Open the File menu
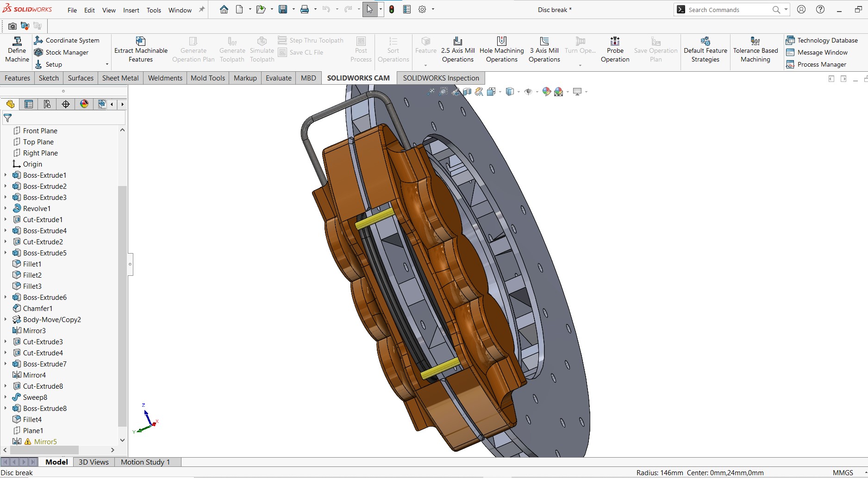 (72, 10)
